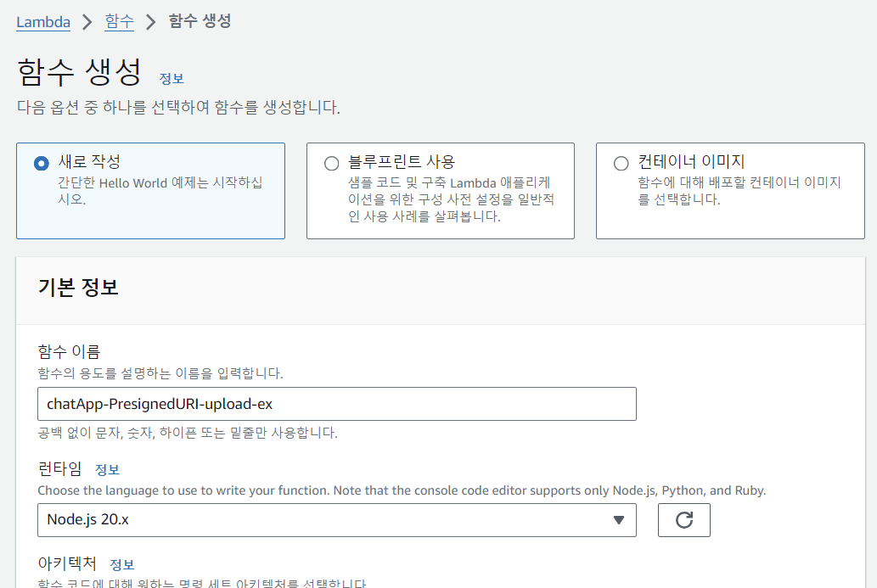
Task: Open the Lambda breadcrumb link
Action: coord(43,22)
